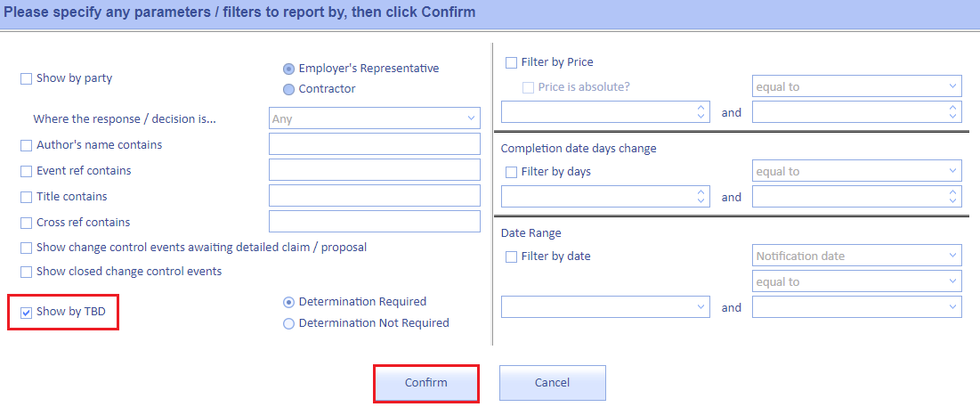Open the response / decision 'Any' dropdown
Image resolution: width=980 pixels, height=407 pixels.
pos(374,118)
